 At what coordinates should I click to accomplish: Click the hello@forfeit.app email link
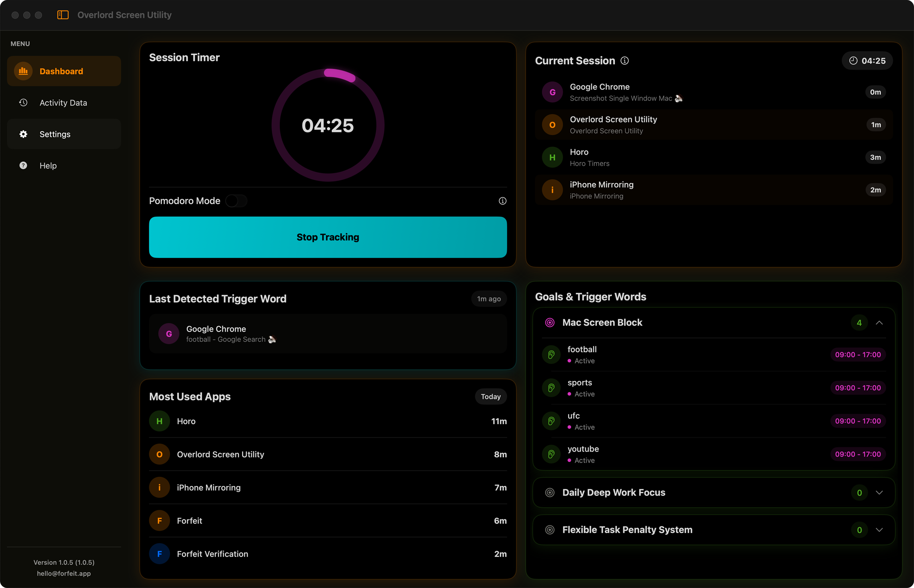click(x=64, y=573)
